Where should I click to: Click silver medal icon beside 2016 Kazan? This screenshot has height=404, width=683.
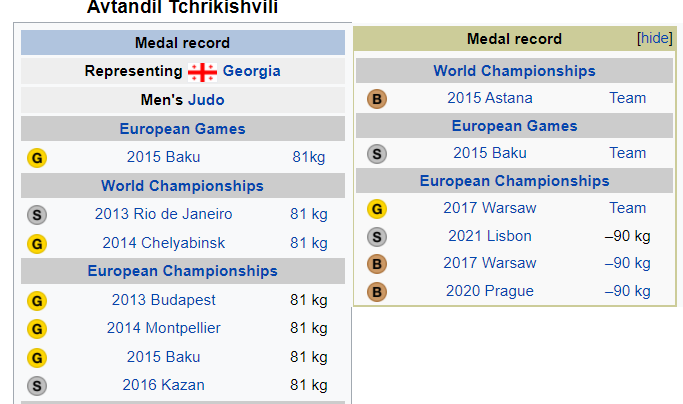point(37,385)
